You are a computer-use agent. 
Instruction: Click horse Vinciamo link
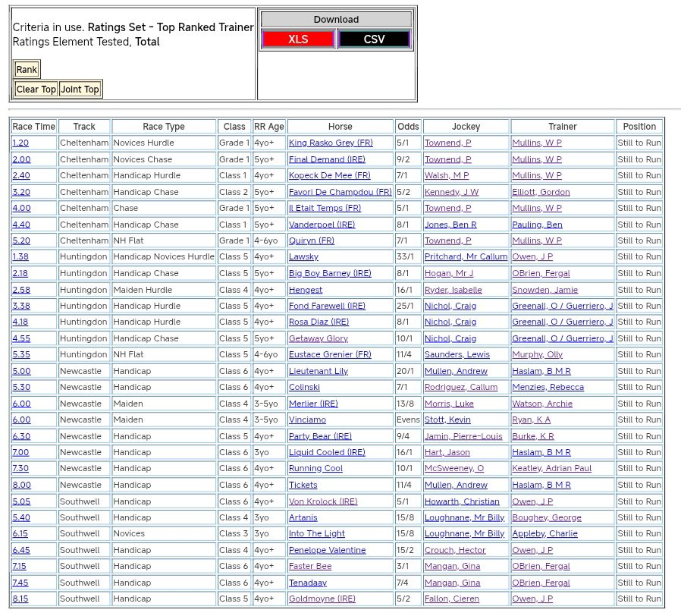pyautogui.click(x=307, y=420)
